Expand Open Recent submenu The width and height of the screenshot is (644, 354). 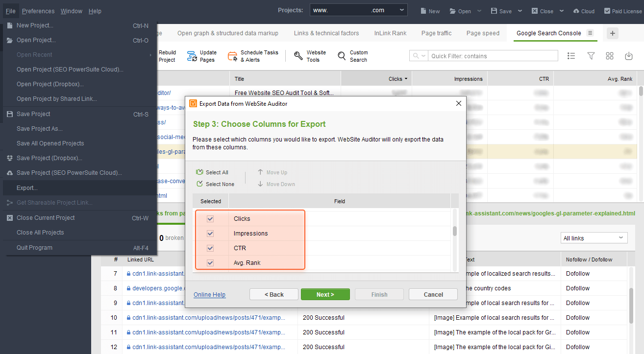pos(80,55)
